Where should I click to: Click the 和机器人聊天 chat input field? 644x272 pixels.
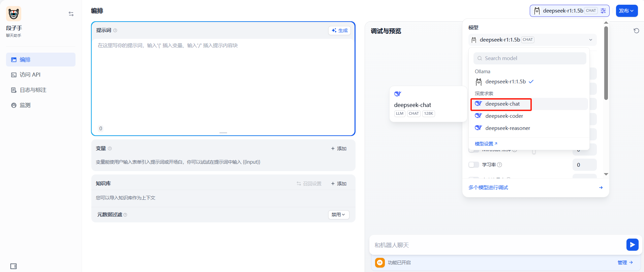point(498,245)
